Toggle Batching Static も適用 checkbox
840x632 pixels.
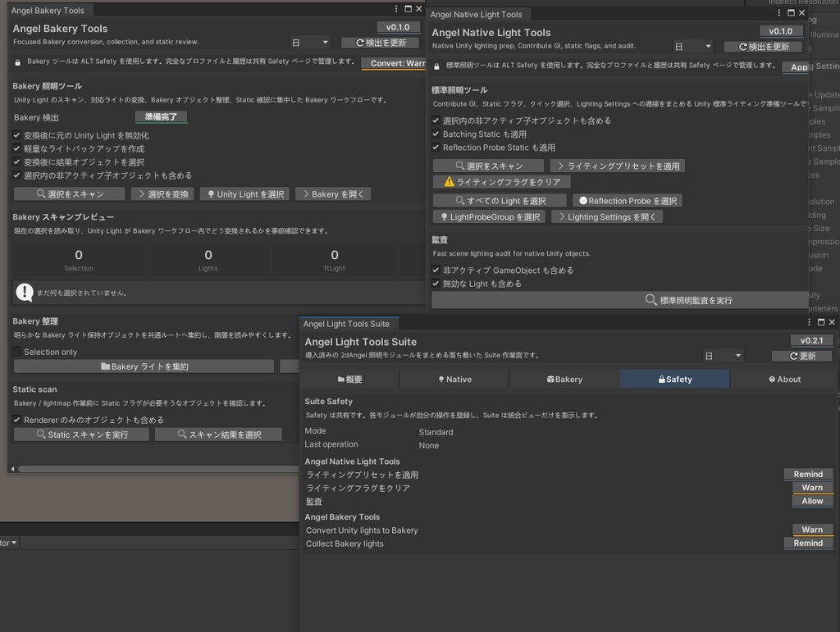click(436, 134)
